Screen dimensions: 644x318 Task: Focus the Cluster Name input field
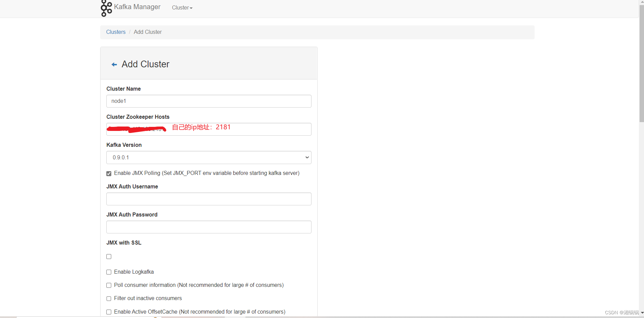coord(209,101)
